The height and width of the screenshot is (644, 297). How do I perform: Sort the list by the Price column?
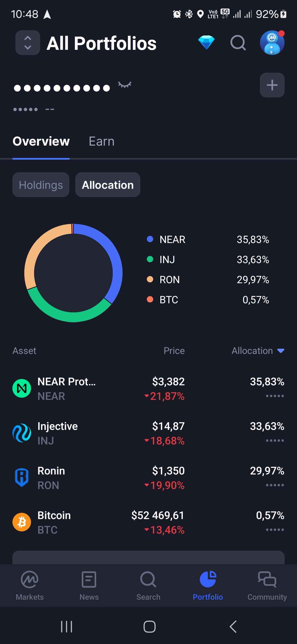coord(174,351)
